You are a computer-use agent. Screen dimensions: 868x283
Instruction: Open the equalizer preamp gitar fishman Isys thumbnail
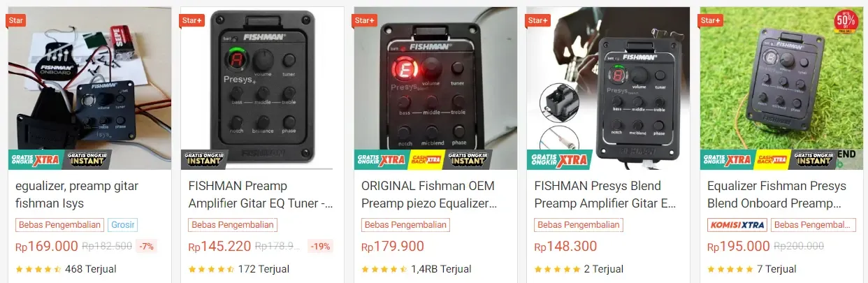point(89,88)
